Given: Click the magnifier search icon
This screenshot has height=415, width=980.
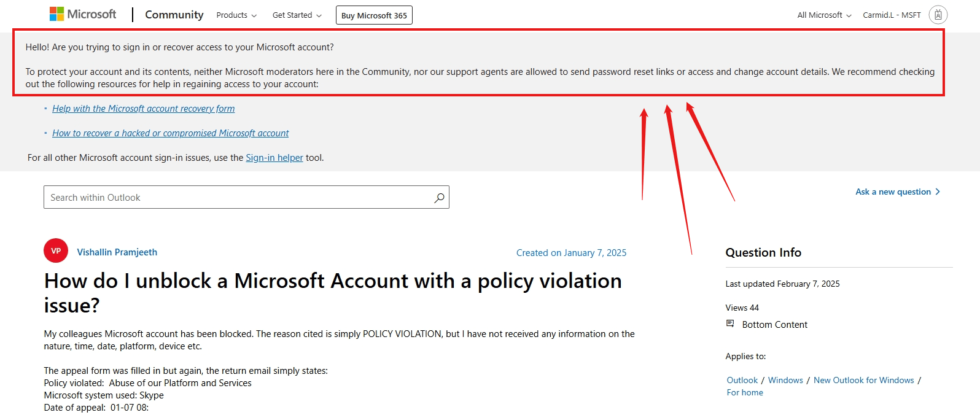Looking at the screenshot, I should tap(439, 198).
